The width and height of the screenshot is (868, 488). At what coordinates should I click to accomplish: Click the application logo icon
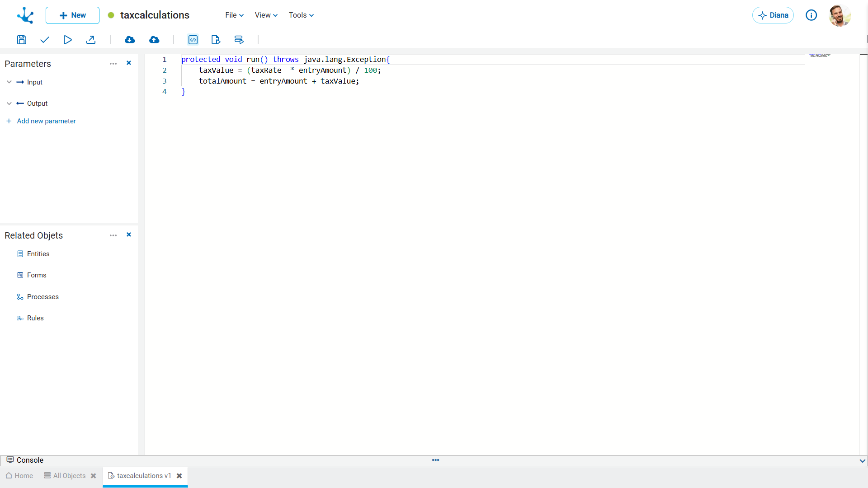(x=25, y=15)
